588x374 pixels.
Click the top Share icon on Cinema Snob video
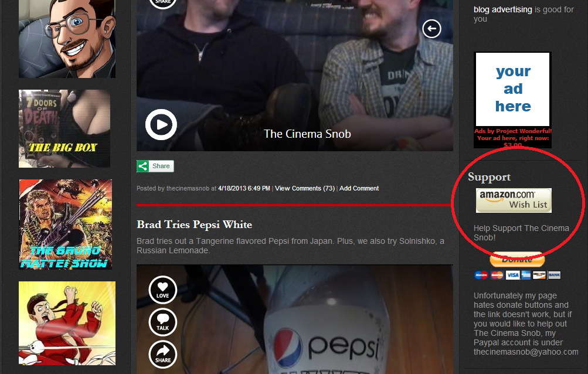pos(163,2)
